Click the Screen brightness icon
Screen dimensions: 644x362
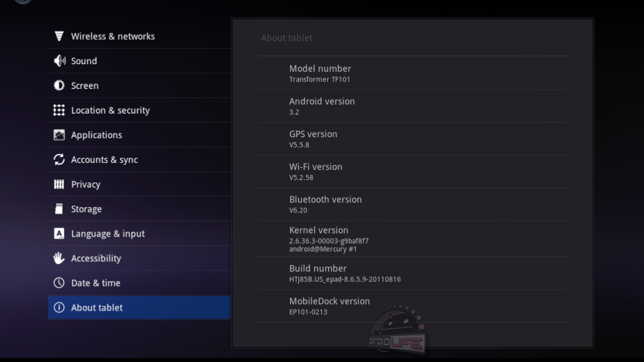point(59,86)
